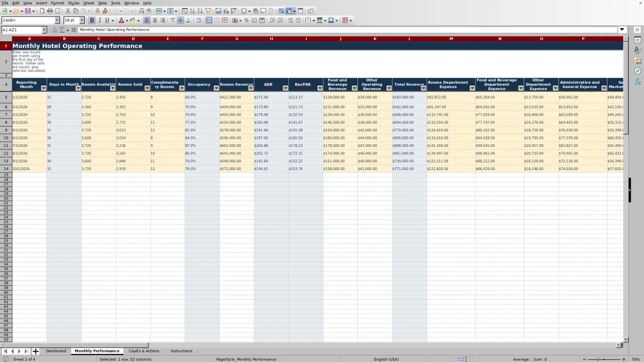Insert Chart icon in toolbar
Viewport: 644px width, 362px height.
coord(226,11)
